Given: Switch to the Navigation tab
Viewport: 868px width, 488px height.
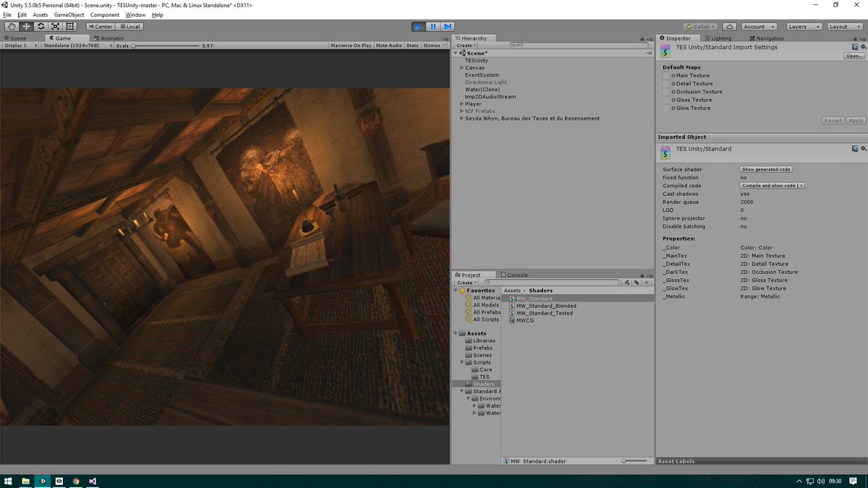Looking at the screenshot, I should click(x=767, y=38).
